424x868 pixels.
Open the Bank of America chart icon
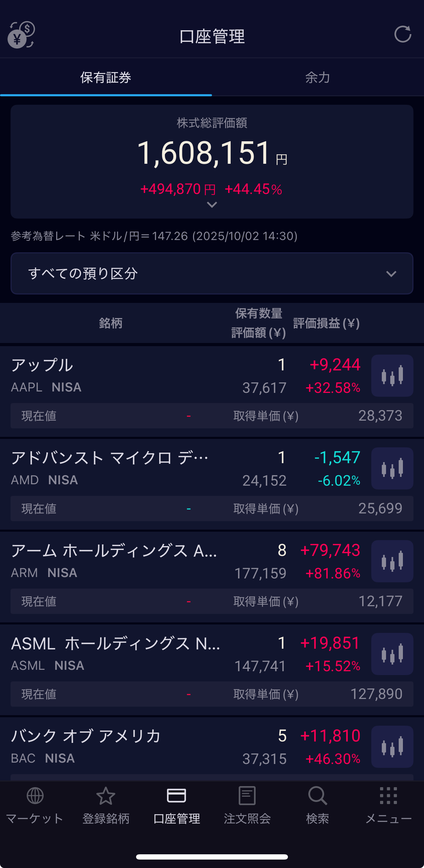click(392, 747)
